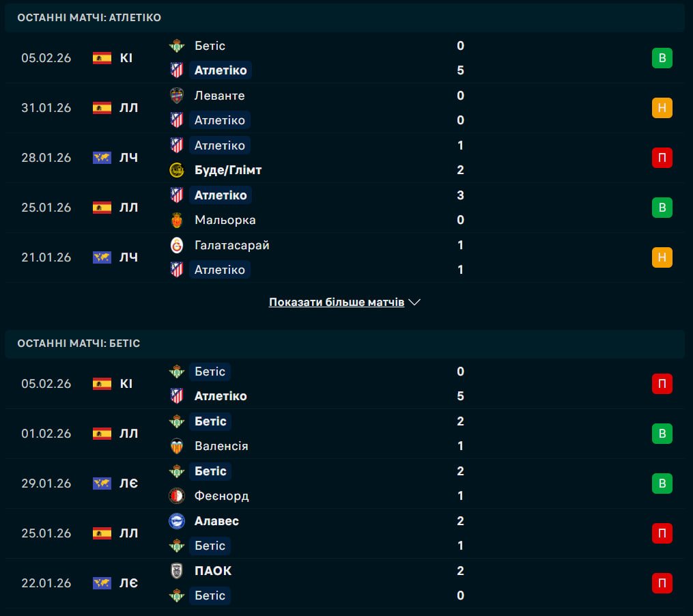The image size is (693, 616).
Task: Click the Alavés club crest icon
Action: [x=177, y=521]
